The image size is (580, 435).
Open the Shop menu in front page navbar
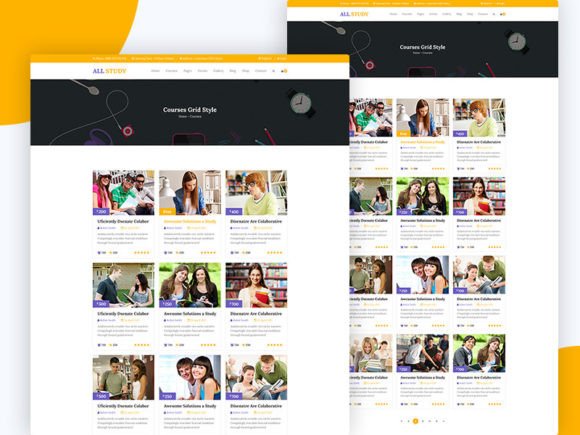(x=245, y=71)
